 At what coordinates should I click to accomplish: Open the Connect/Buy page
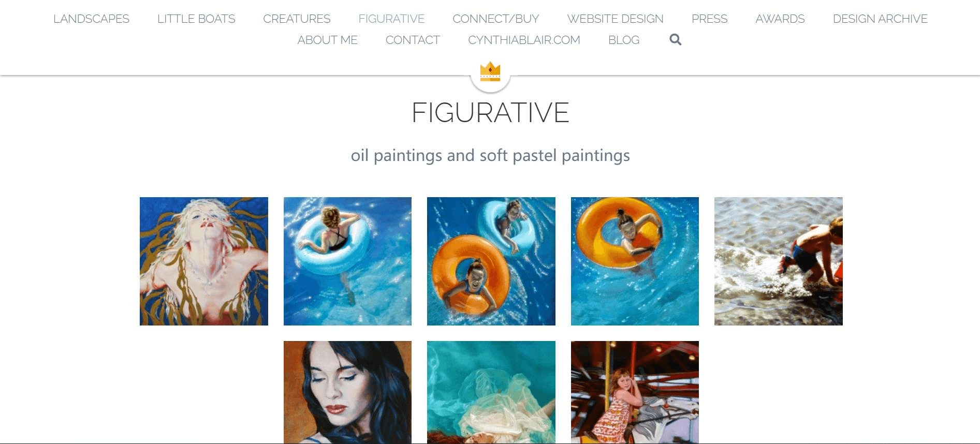[496, 19]
